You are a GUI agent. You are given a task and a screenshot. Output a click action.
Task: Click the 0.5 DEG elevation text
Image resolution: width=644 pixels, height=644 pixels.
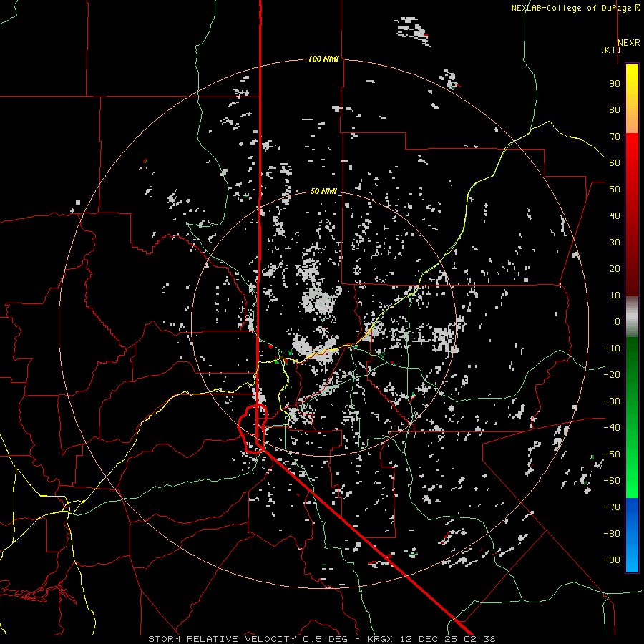(326, 639)
